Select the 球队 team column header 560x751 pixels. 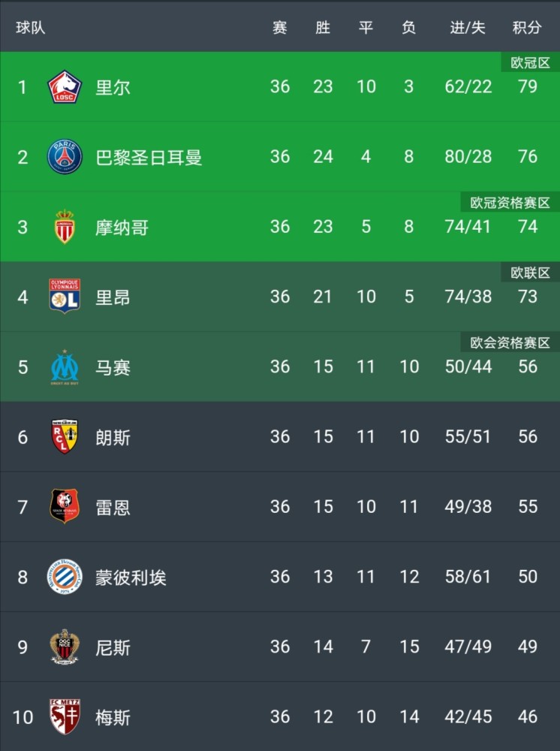pos(31,27)
